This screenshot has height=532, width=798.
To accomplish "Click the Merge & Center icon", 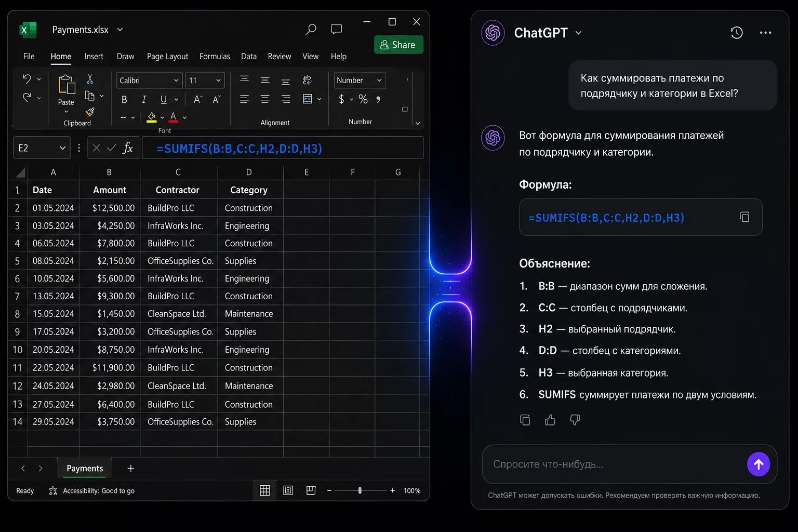I will pyautogui.click(x=308, y=99).
